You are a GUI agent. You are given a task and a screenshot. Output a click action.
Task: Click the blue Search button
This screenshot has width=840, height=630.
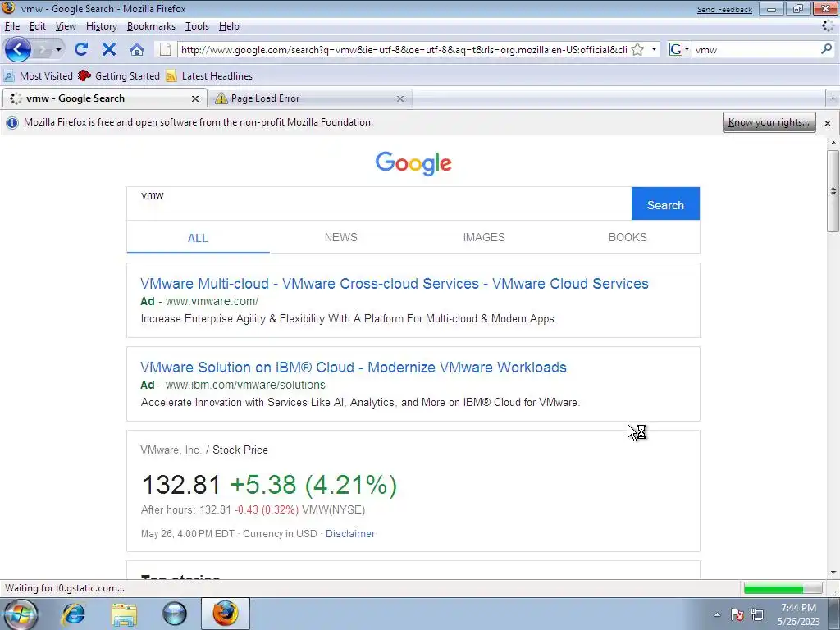click(665, 203)
